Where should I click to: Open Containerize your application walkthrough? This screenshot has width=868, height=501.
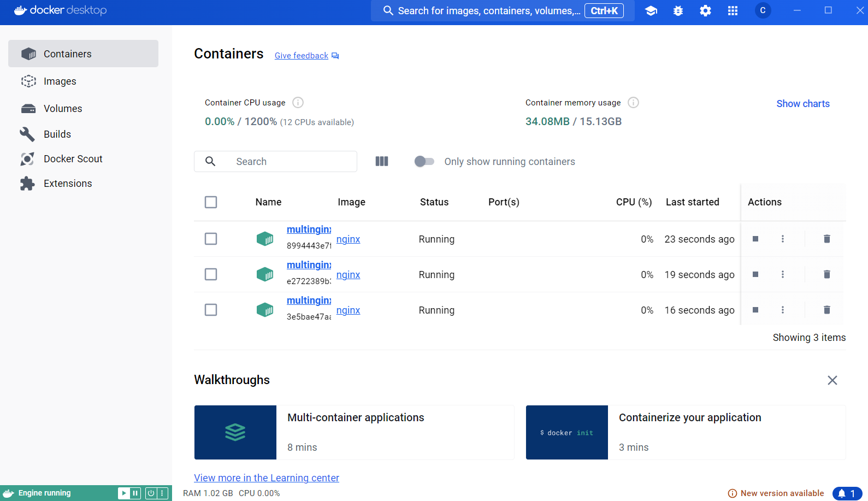[686, 432]
